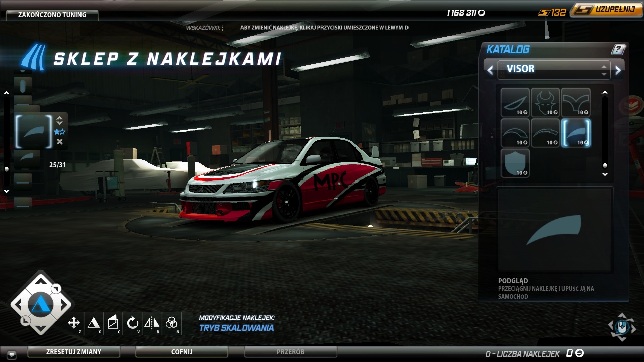
Task: Reorder selected layer with up/down arrows
Action: click(60, 121)
